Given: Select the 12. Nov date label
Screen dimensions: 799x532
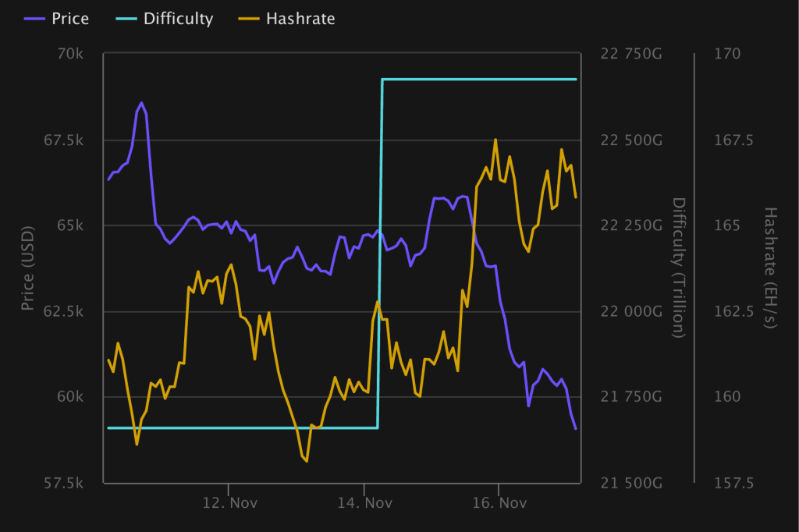Looking at the screenshot, I should click(x=228, y=503).
